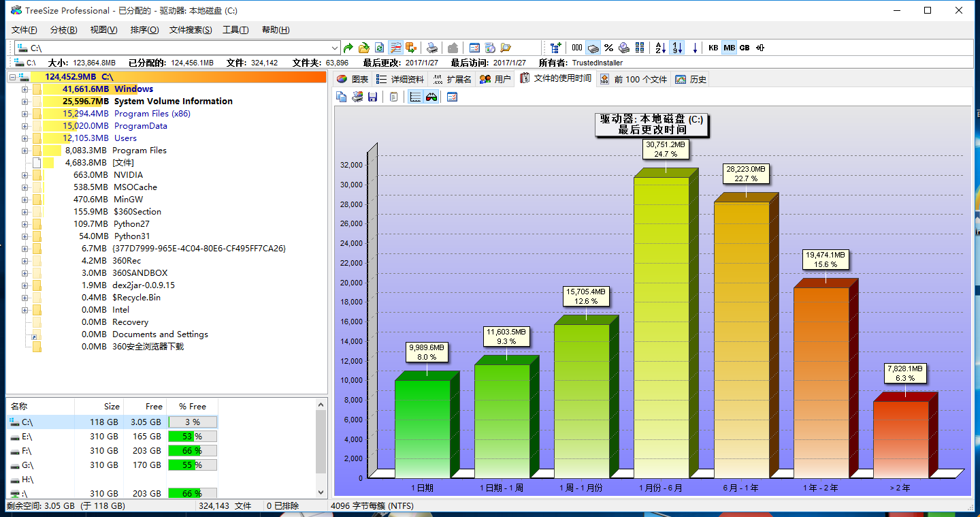The height and width of the screenshot is (517, 980).
Task: Save the chart with the floppy disk icon
Action: point(372,97)
